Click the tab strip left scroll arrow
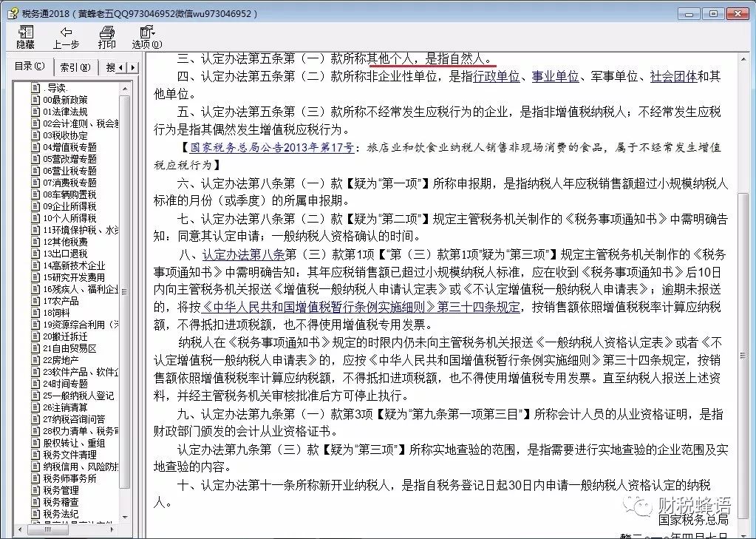Viewport: 756px width, 539px height. 121,67
